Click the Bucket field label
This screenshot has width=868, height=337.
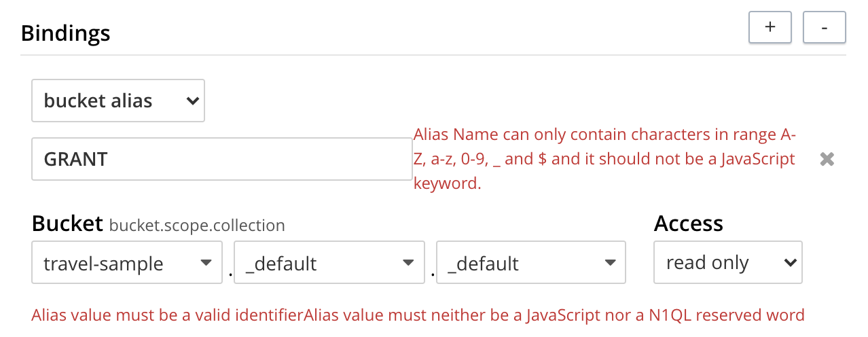(67, 224)
